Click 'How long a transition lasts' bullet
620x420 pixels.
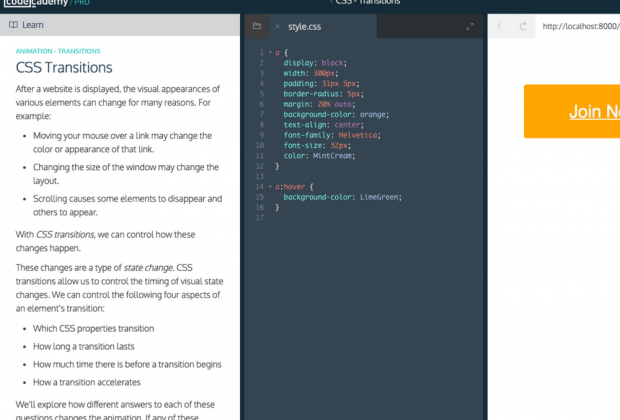coord(84,346)
